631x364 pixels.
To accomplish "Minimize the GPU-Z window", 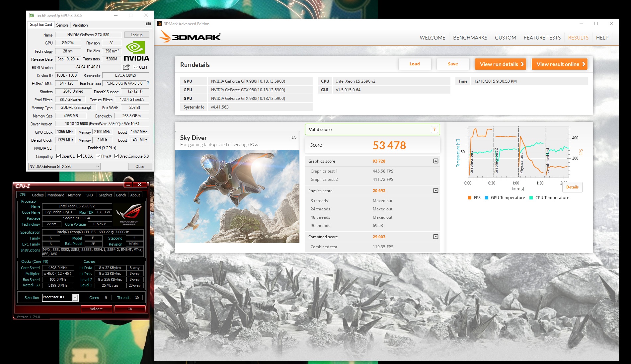I will tap(116, 15).
